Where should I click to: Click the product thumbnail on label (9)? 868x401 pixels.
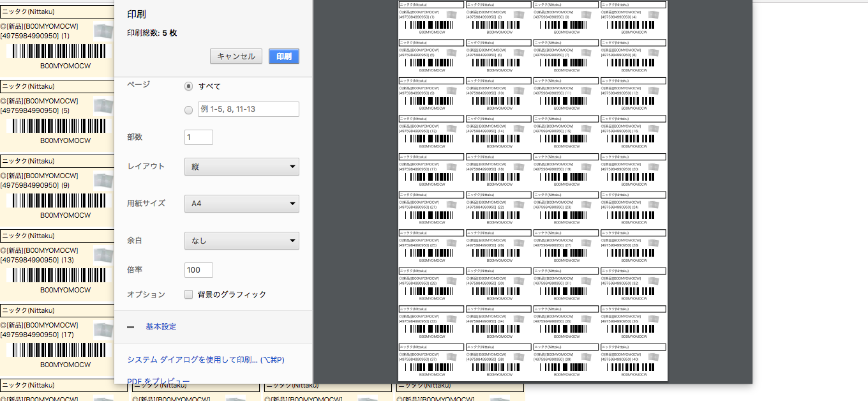[103, 181]
